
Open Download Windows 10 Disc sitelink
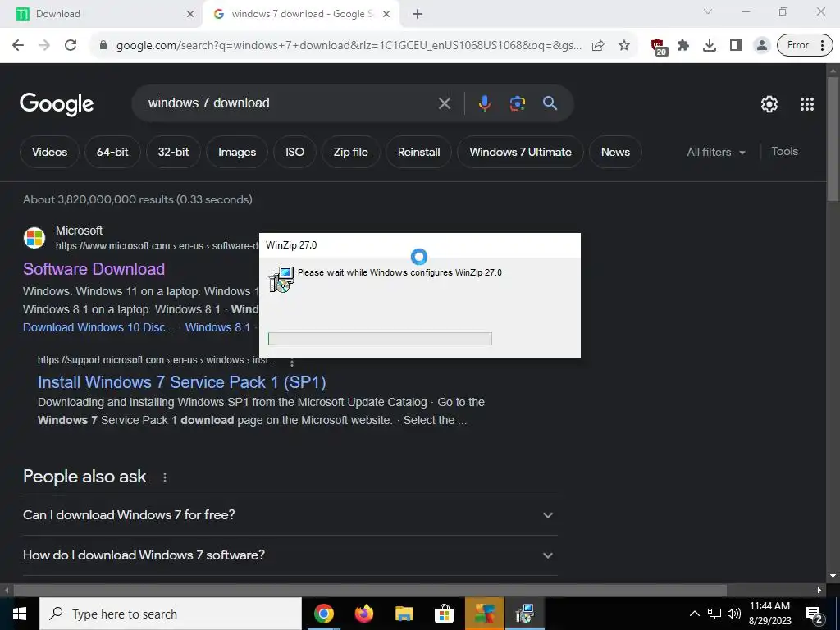(98, 327)
